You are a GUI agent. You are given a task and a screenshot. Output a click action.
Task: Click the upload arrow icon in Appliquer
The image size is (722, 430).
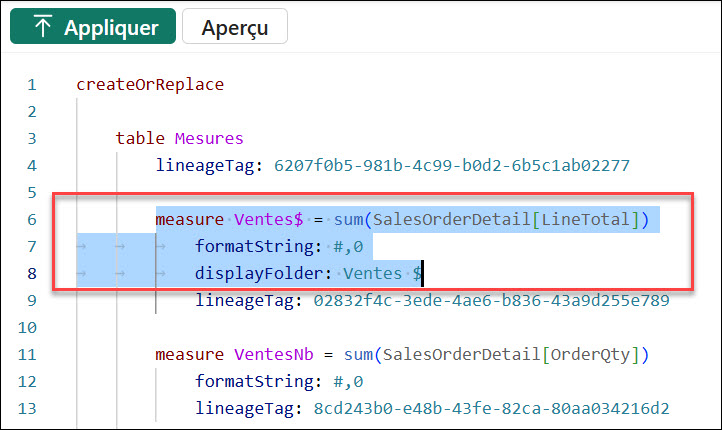pyautogui.click(x=42, y=27)
